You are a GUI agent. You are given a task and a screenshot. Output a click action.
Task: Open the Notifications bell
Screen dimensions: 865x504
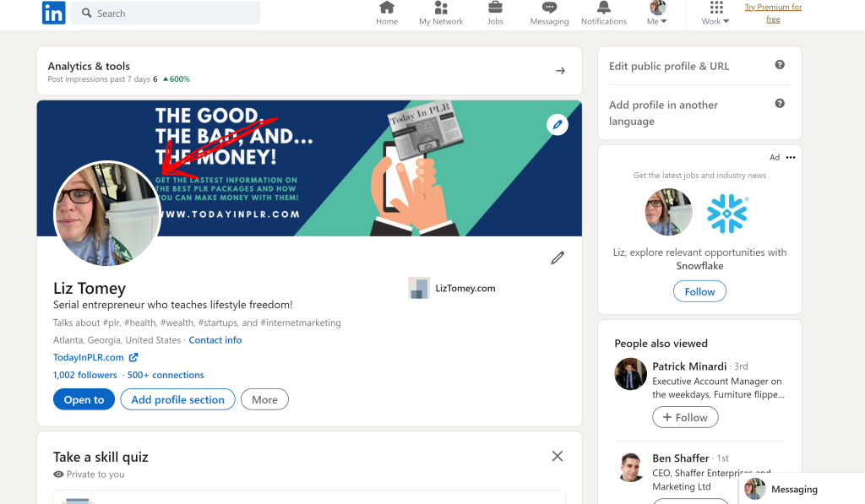coord(603,14)
